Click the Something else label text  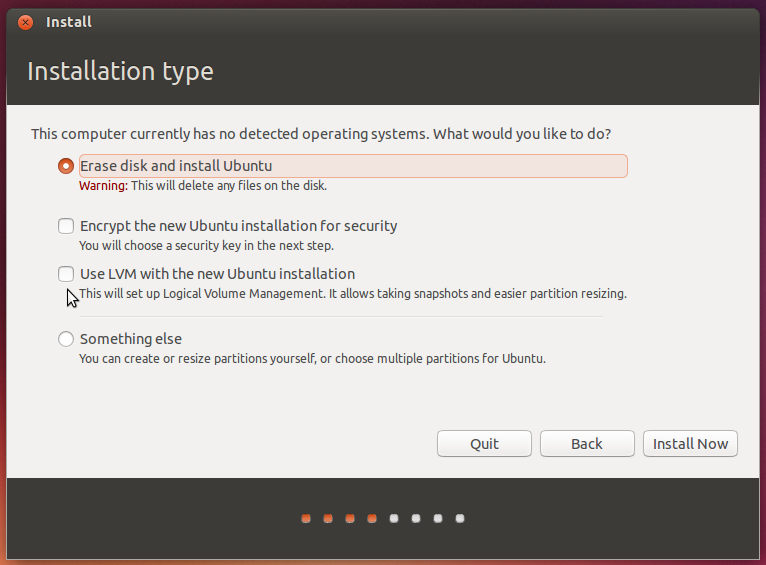click(x=131, y=339)
